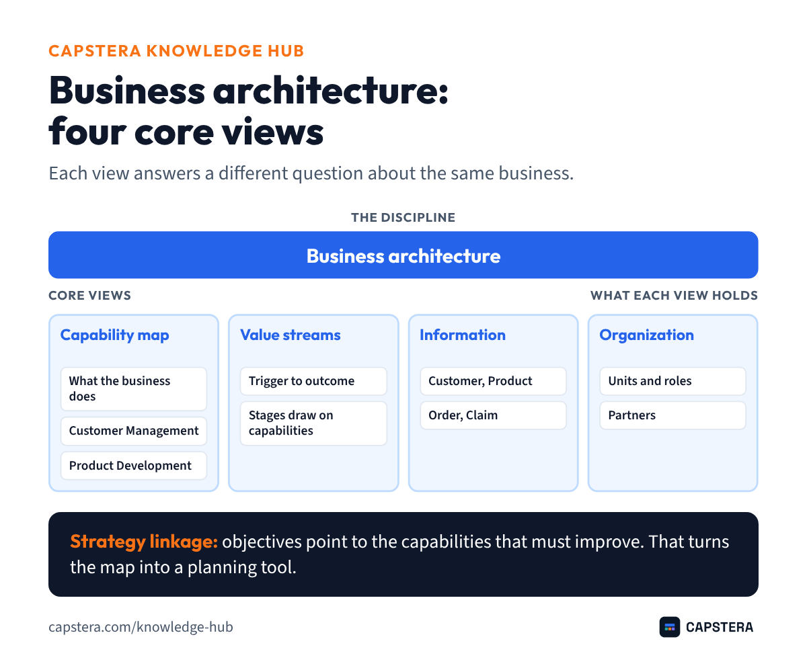Viewport: 807px width, 672px height.
Task: Click the 'Trigger to outcome' item
Action: [313, 381]
